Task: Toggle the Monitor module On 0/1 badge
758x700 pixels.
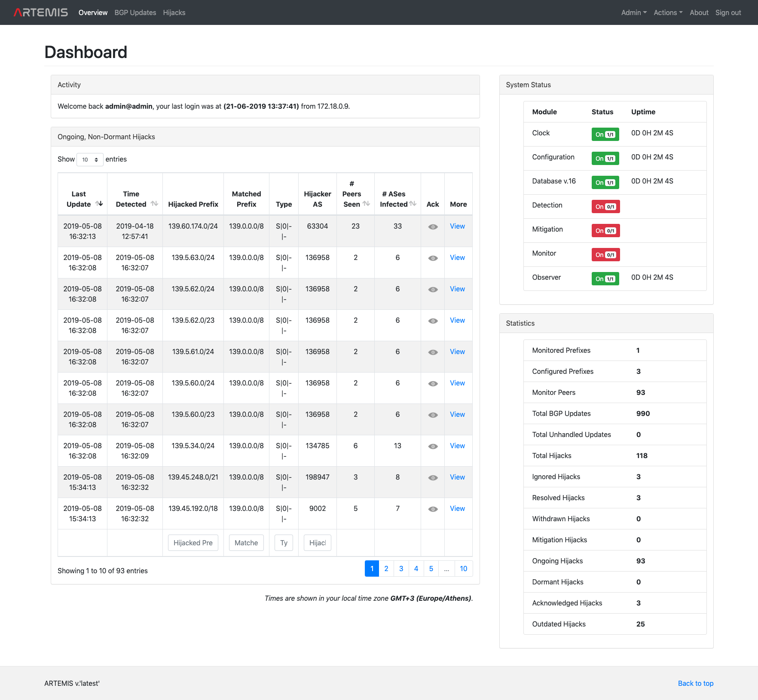Action: pyautogui.click(x=605, y=254)
